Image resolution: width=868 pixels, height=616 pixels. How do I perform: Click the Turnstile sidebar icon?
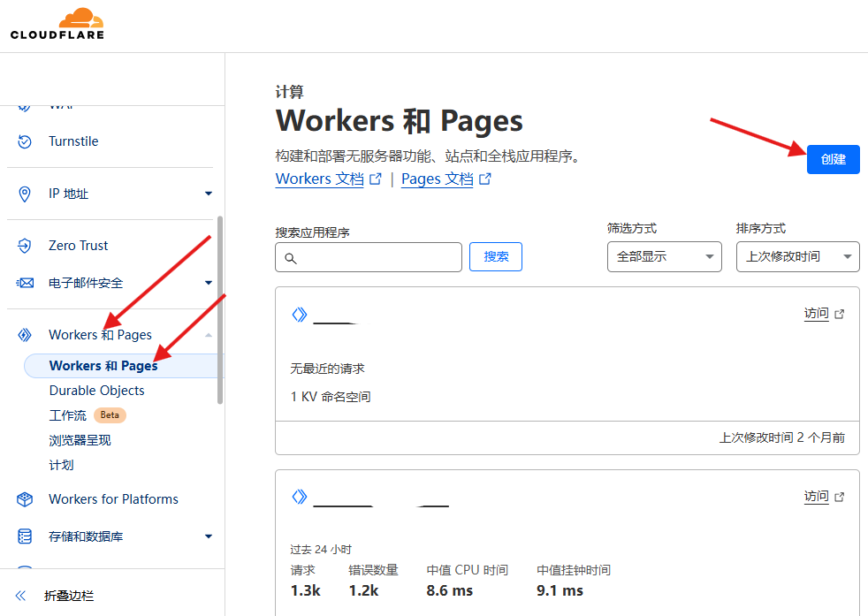[25, 141]
